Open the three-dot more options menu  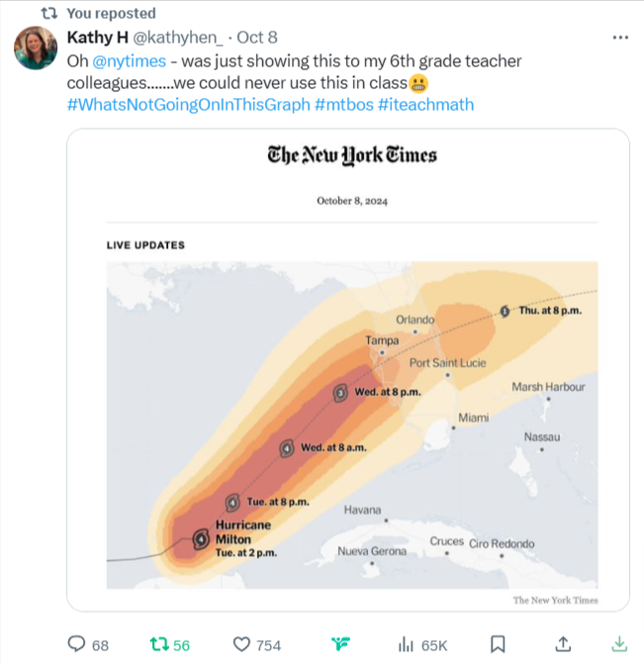tap(620, 38)
